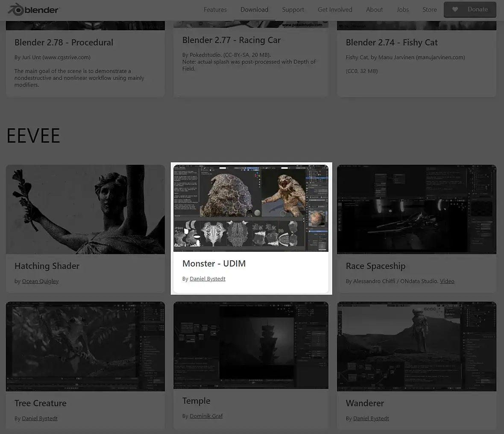The height and width of the screenshot is (434, 504).
Task: Open the Get Involved menu item
Action: (x=335, y=10)
